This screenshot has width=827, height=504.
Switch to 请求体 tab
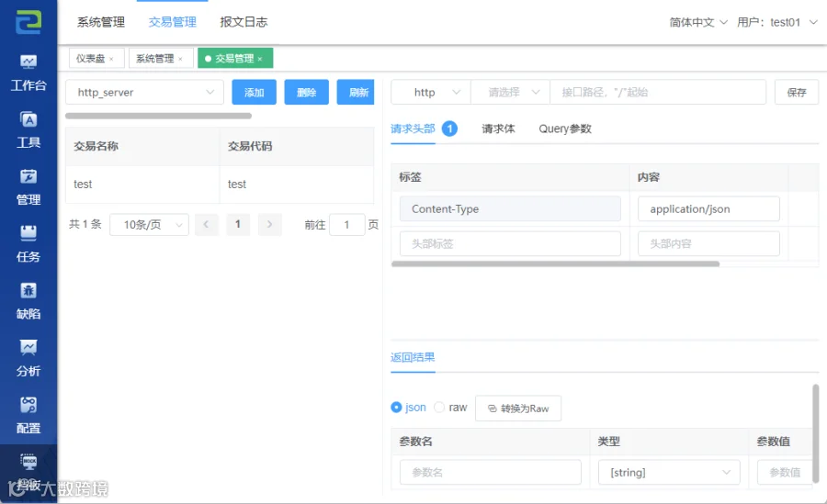498,129
